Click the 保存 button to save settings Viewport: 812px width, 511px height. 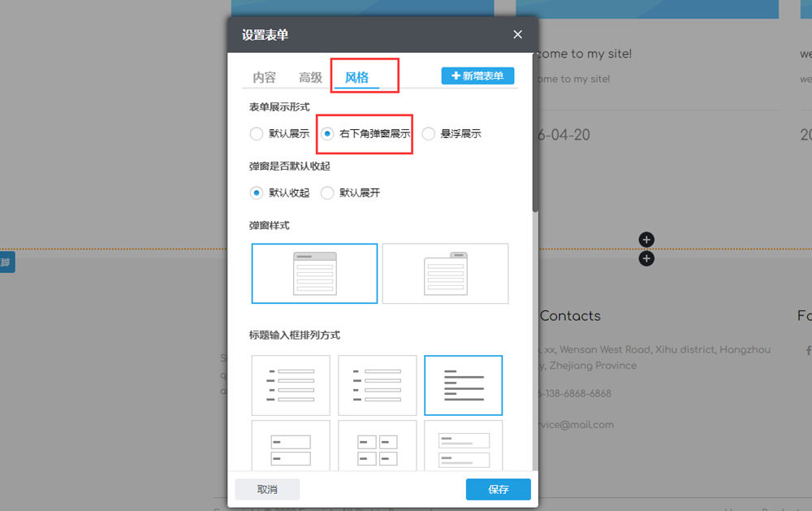pyautogui.click(x=498, y=489)
